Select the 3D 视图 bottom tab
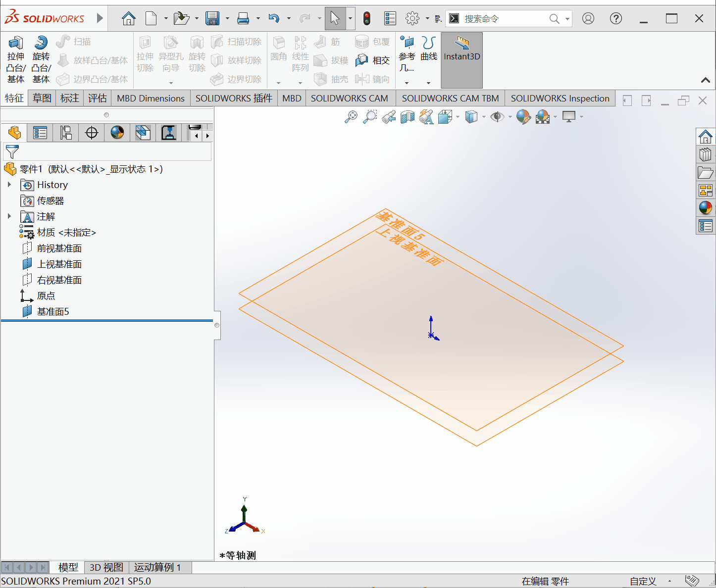 pos(106,567)
